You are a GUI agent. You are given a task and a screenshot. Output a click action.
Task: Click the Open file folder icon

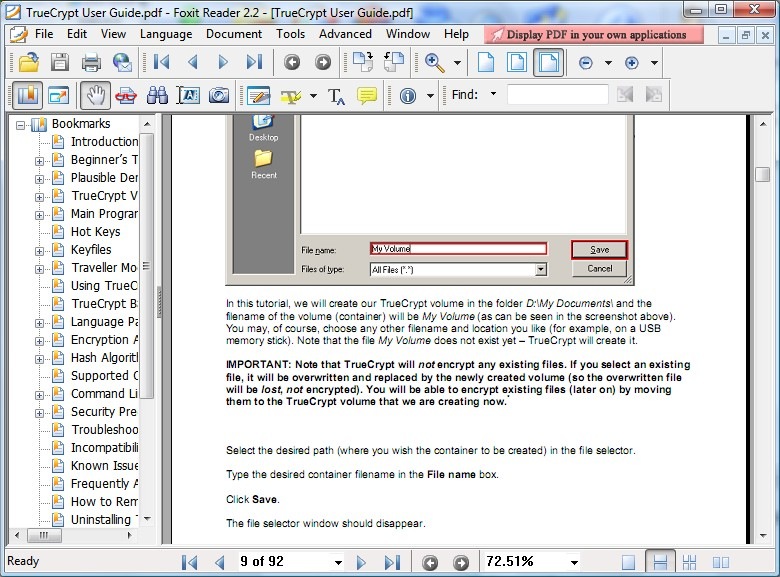(28, 62)
